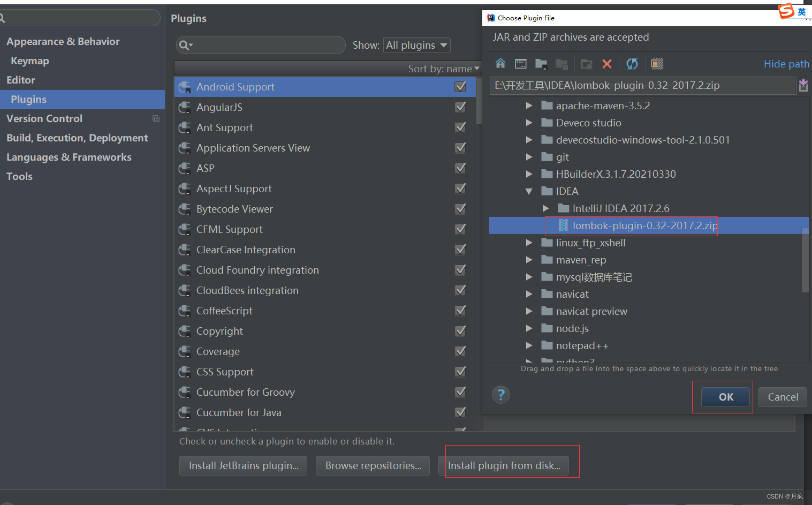This screenshot has height=505, width=812.
Task: Refresh the file tree
Action: (632, 64)
